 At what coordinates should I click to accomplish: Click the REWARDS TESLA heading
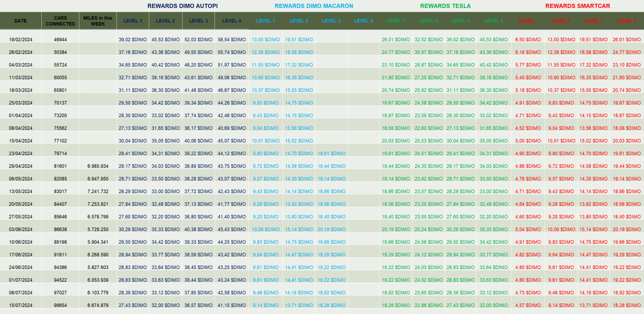[x=445, y=6]
